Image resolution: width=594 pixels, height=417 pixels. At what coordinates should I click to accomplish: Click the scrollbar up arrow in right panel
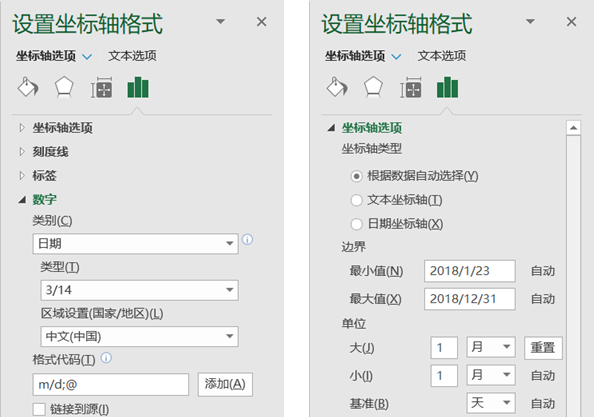(x=574, y=128)
